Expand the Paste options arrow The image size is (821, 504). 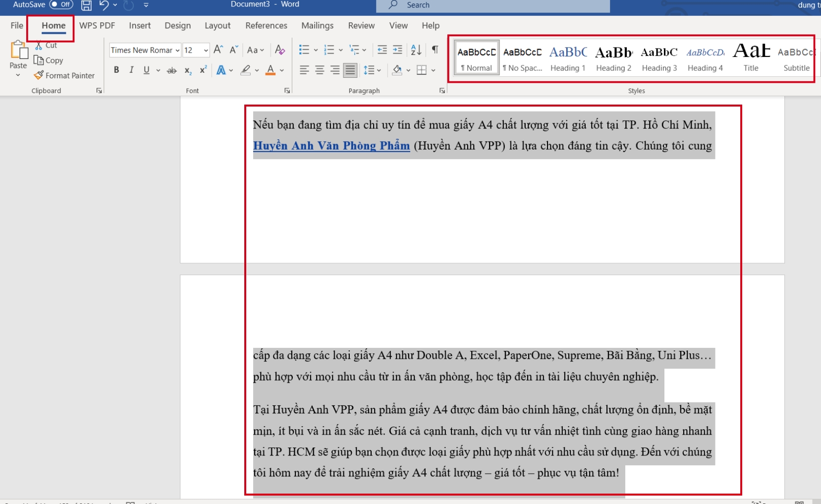coord(18,75)
